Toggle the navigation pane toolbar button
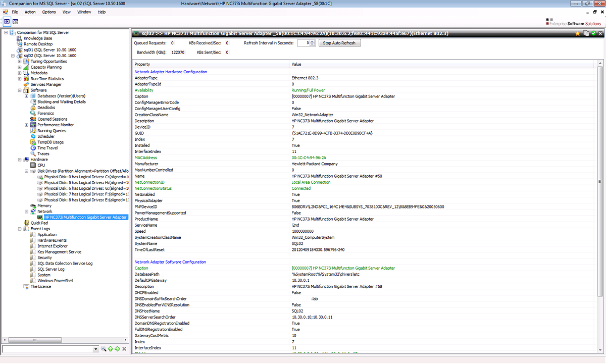 [x=7, y=21]
